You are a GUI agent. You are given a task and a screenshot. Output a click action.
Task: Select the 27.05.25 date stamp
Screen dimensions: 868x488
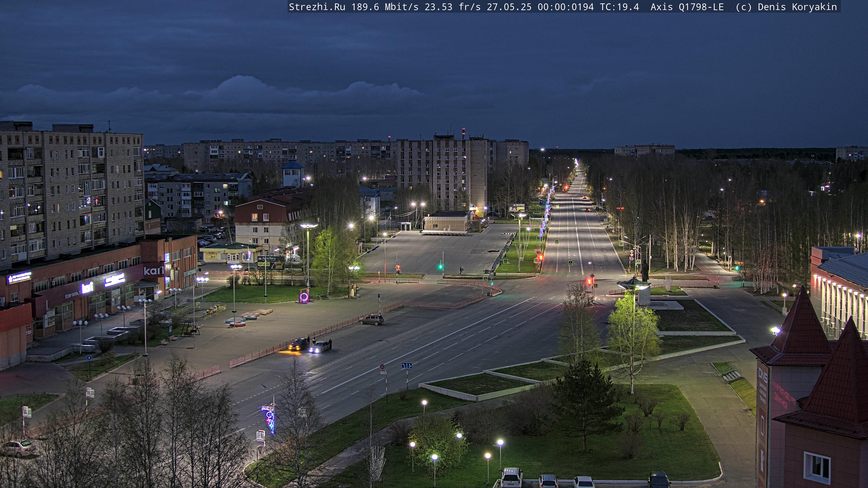tap(509, 7)
